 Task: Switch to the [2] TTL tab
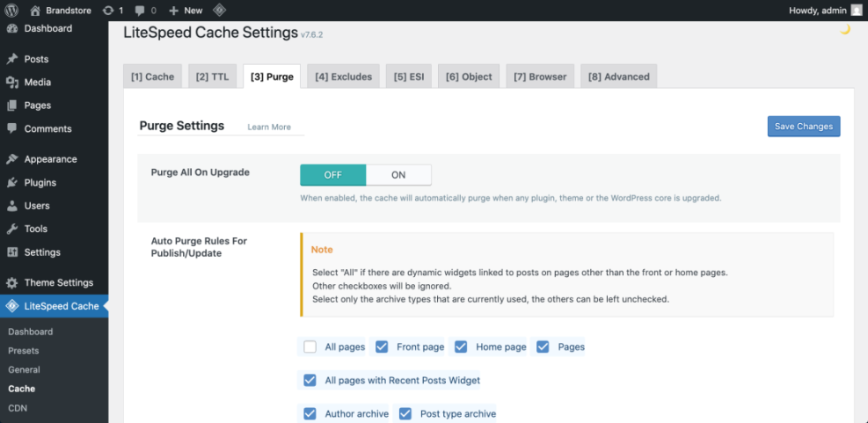coord(212,77)
